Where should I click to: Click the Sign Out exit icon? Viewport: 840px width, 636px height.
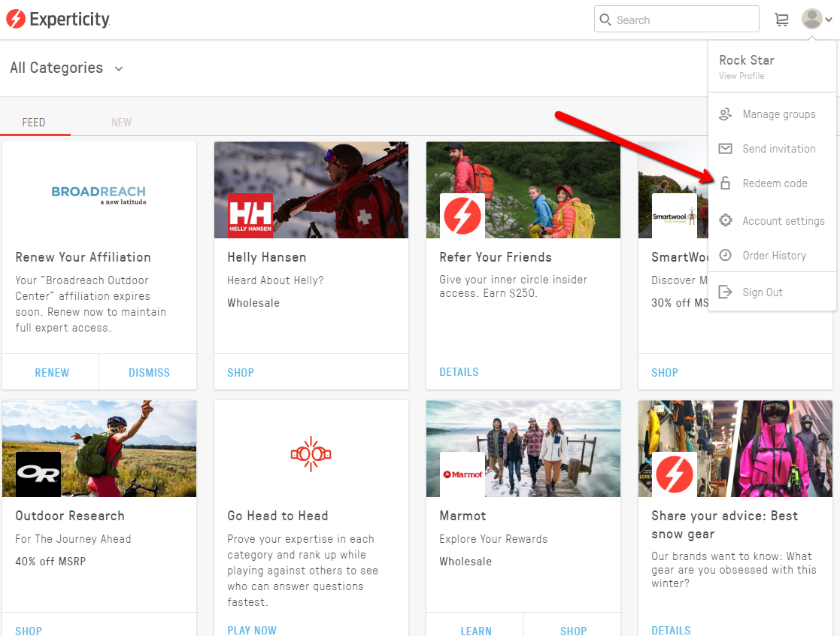(x=725, y=292)
